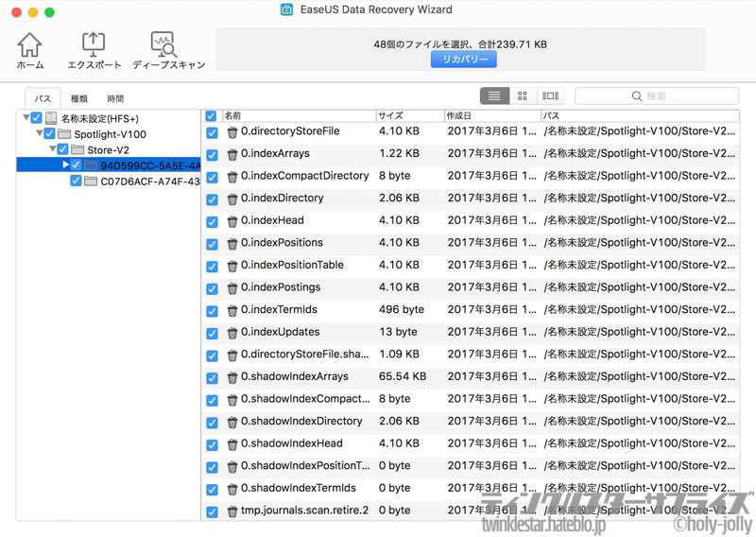Click trash icon of 0.indexHead
This screenshot has width=756, height=537.
click(x=232, y=221)
